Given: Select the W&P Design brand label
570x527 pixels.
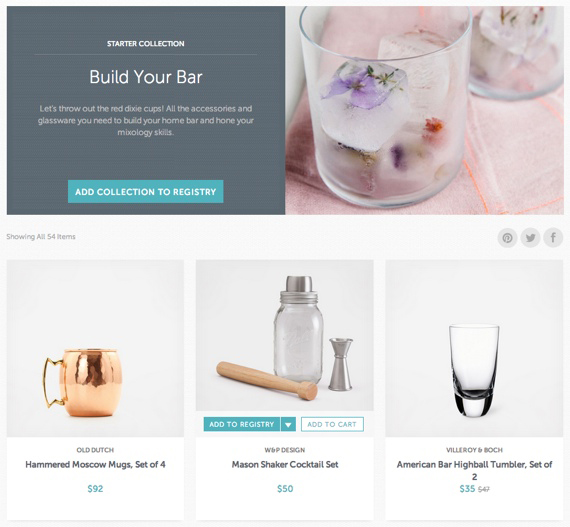Looking at the screenshot, I should point(285,450).
